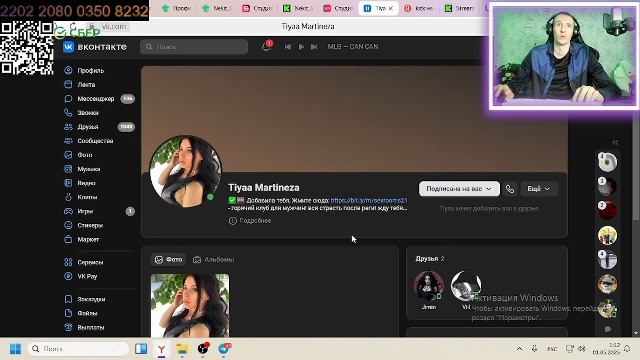Open the Windows Start menu

15,349
